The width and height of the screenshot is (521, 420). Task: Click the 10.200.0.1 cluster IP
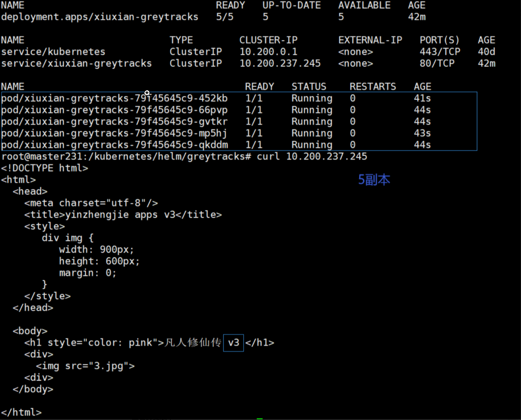click(x=268, y=52)
